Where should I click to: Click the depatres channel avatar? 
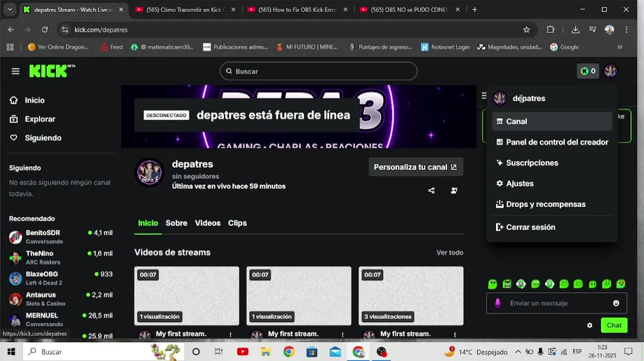(149, 173)
